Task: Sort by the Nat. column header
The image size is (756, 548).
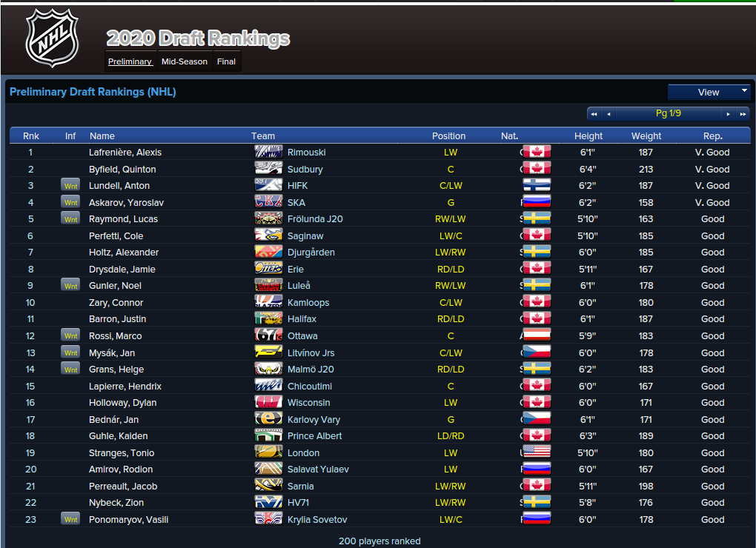Action: point(510,136)
